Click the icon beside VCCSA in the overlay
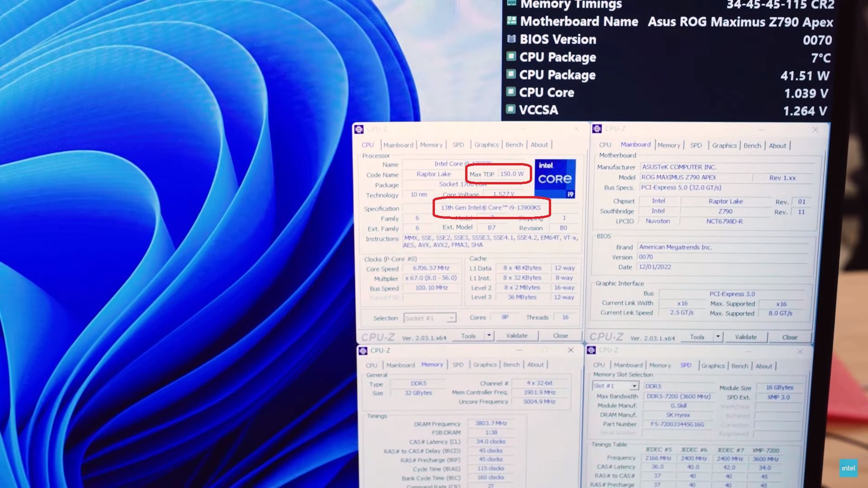This screenshot has height=488, width=868. tap(511, 109)
